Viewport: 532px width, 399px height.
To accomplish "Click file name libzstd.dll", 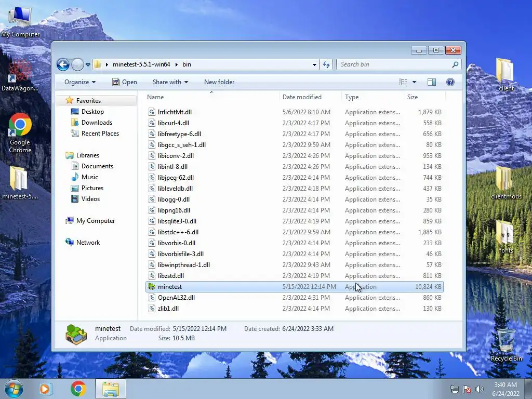I will pyautogui.click(x=170, y=276).
